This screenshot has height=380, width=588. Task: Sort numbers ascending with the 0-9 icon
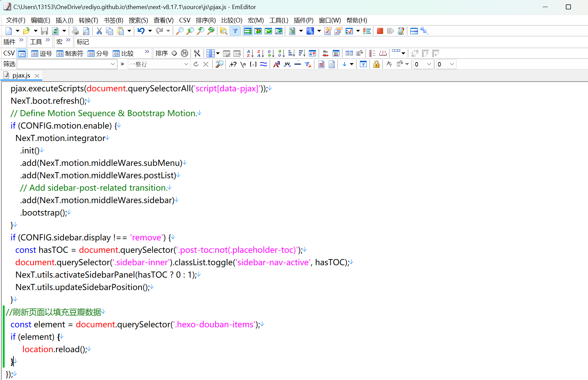point(271,53)
